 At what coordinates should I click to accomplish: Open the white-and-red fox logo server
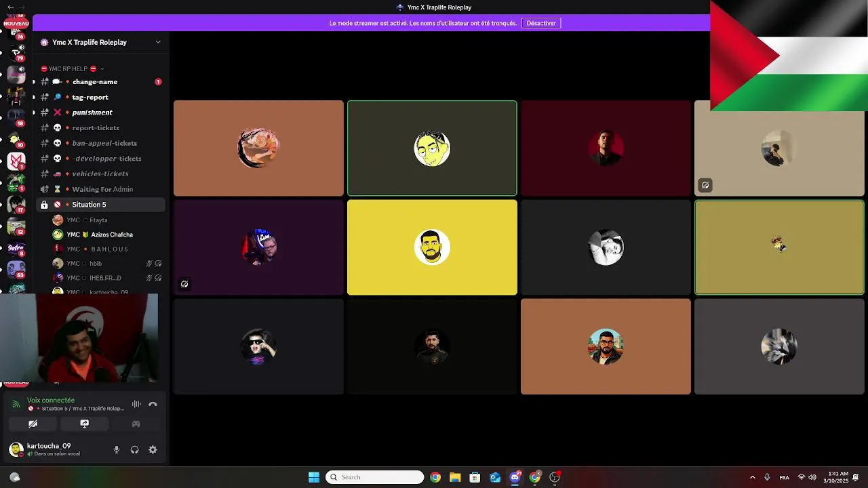(16, 161)
